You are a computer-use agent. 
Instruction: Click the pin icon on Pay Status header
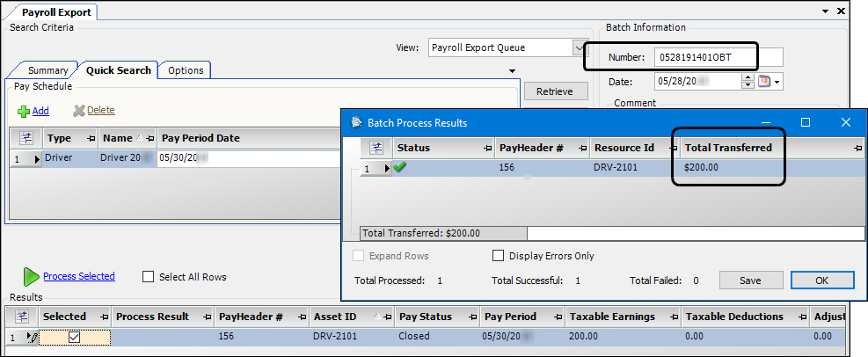(473, 317)
